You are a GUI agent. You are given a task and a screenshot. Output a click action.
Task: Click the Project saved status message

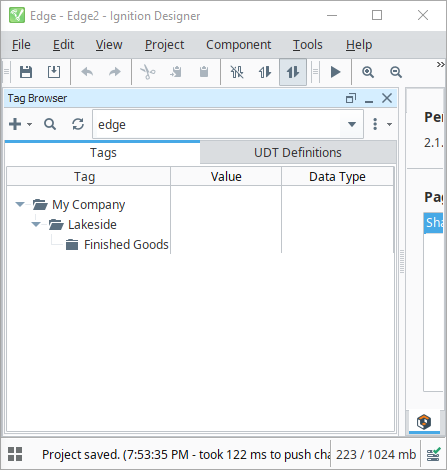click(186, 454)
